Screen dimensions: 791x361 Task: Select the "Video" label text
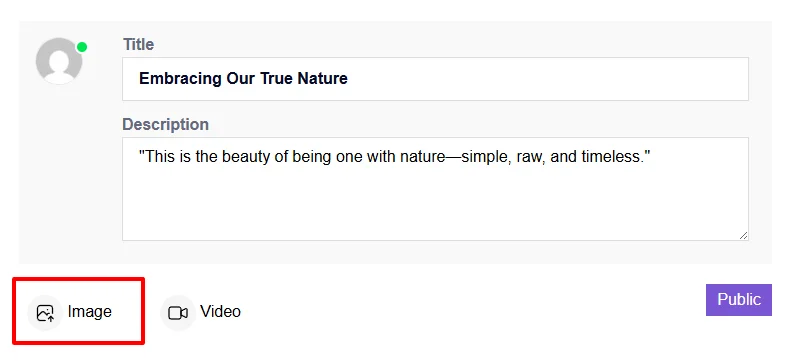tap(220, 312)
